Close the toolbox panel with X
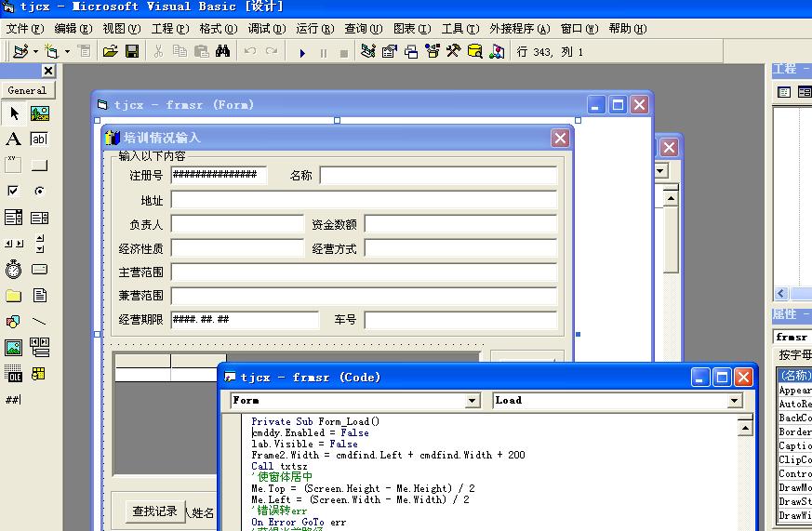 pyautogui.click(x=48, y=71)
